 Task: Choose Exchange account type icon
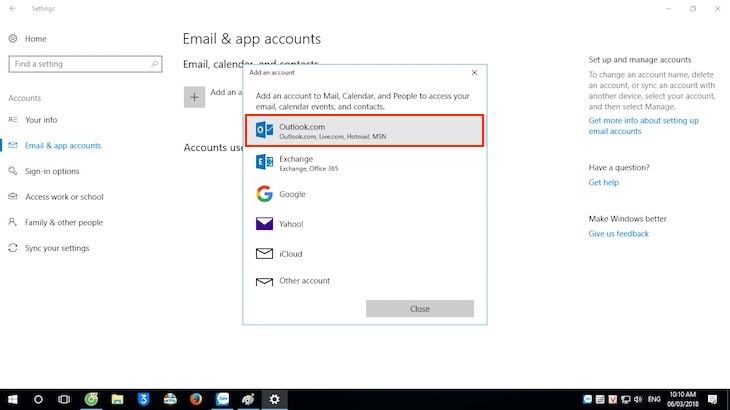264,162
